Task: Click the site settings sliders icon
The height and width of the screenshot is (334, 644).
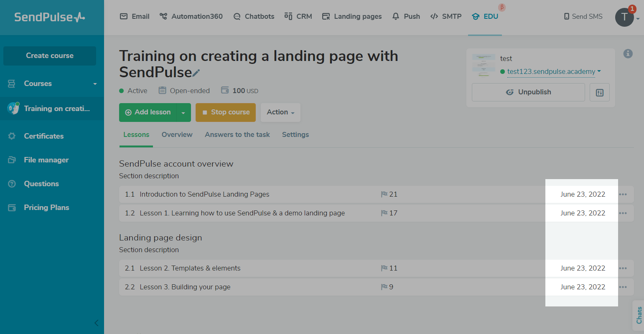Action: [x=599, y=92]
